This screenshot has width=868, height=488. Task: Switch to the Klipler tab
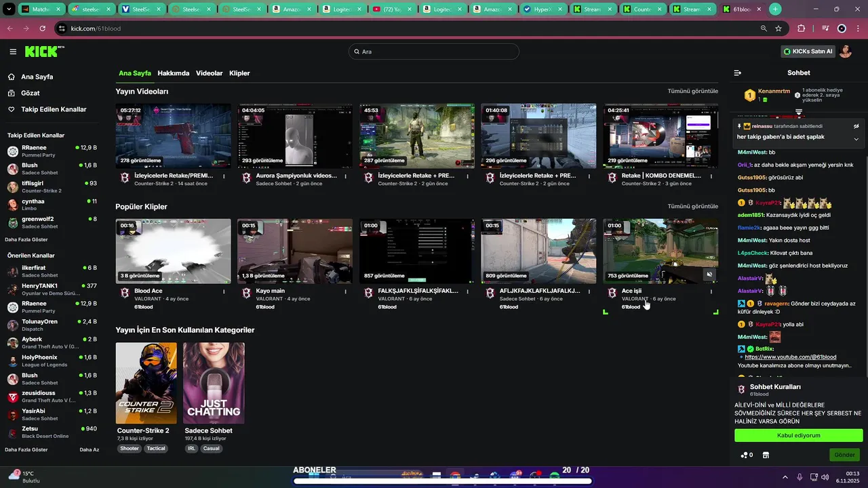(x=239, y=73)
